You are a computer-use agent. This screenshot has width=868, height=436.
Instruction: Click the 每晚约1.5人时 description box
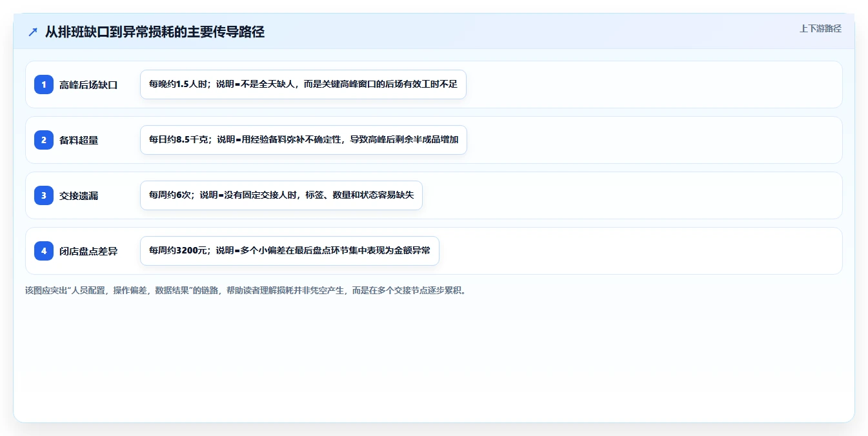(303, 84)
